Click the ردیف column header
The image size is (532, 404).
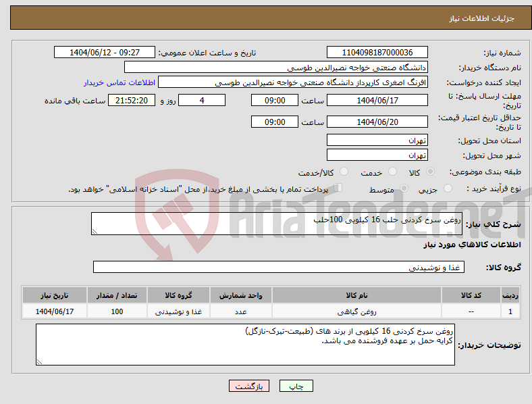click(x=510, y=295)
